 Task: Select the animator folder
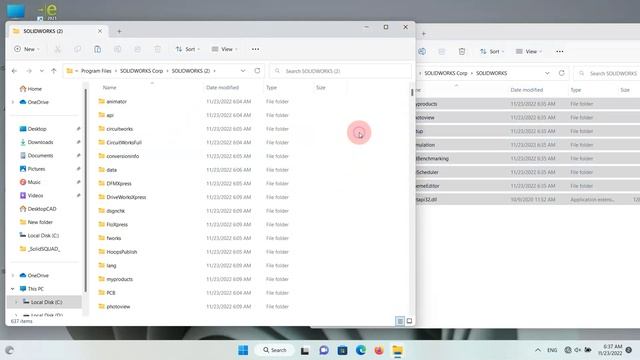point(116,102)
